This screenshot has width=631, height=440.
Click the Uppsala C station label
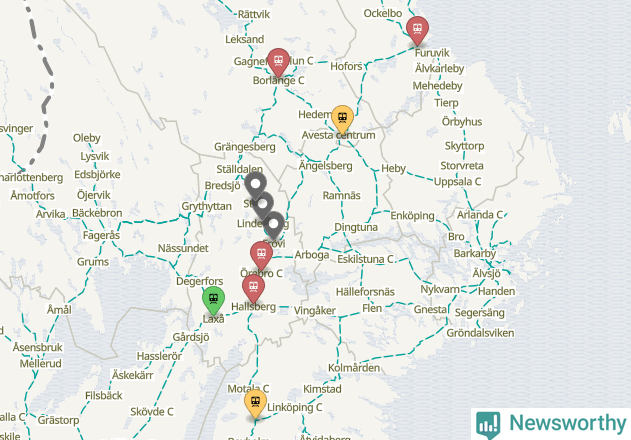(x=457, y=182)
